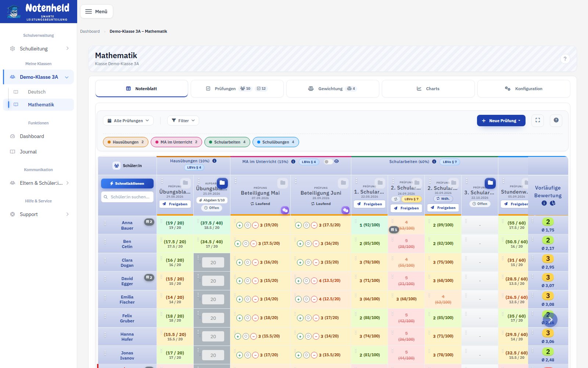Open the Filter dropdown
Screen dimensions: 588x368
[x=183, y=121]
